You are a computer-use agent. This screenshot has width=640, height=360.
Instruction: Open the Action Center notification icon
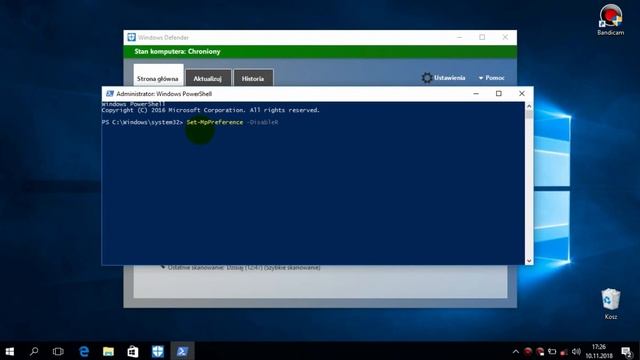pos(626,352)
